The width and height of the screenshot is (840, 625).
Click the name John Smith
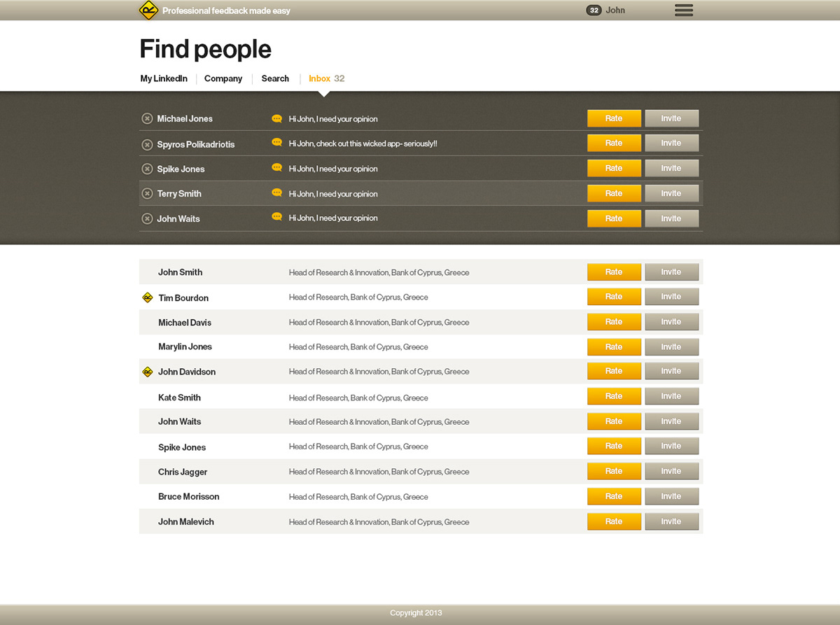180,272
